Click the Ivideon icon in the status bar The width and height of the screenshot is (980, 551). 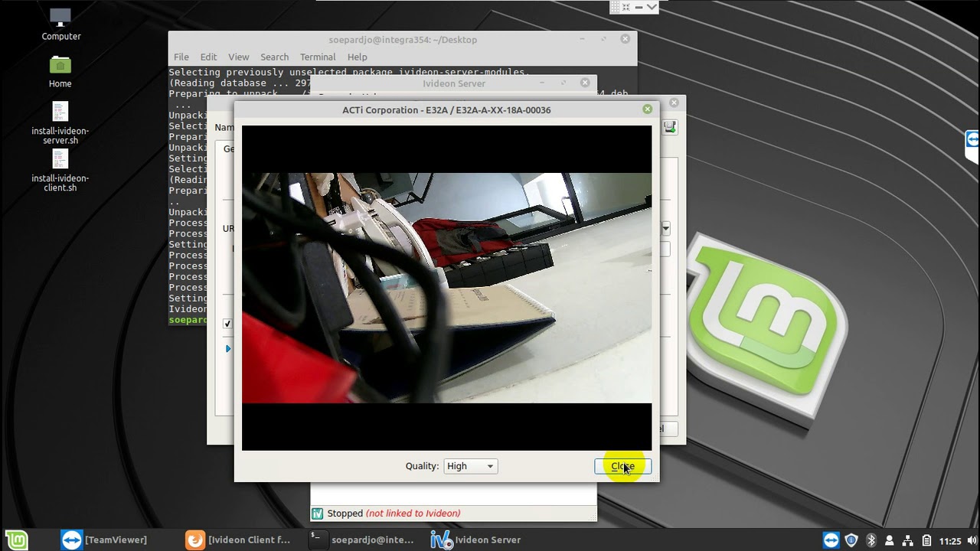click(x=317, y=514)
